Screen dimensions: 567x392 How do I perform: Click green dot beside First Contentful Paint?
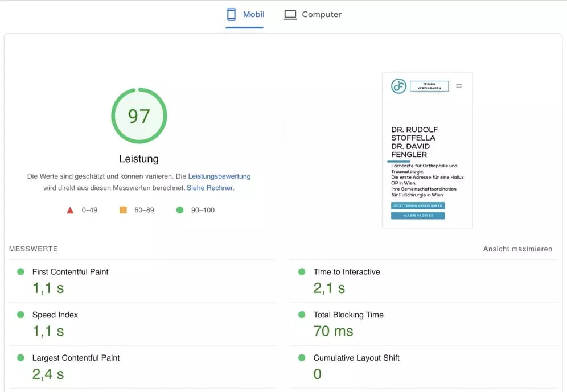[x=20, y=272]
